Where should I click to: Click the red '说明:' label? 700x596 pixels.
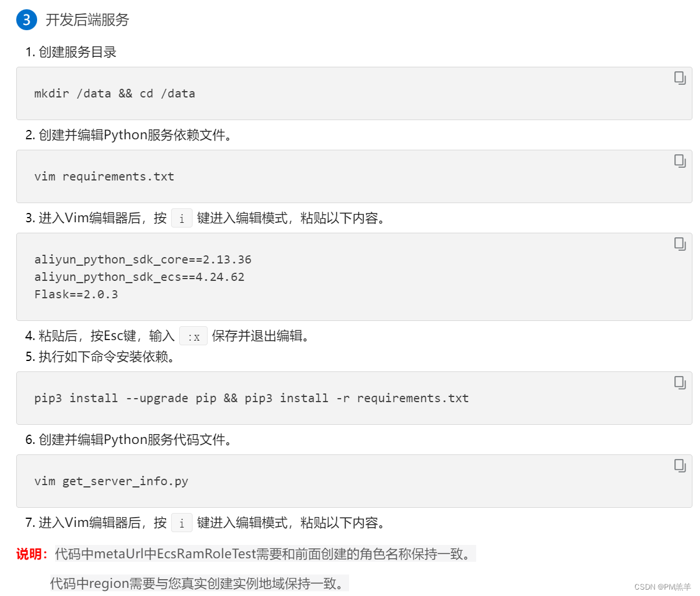point(32,554)
